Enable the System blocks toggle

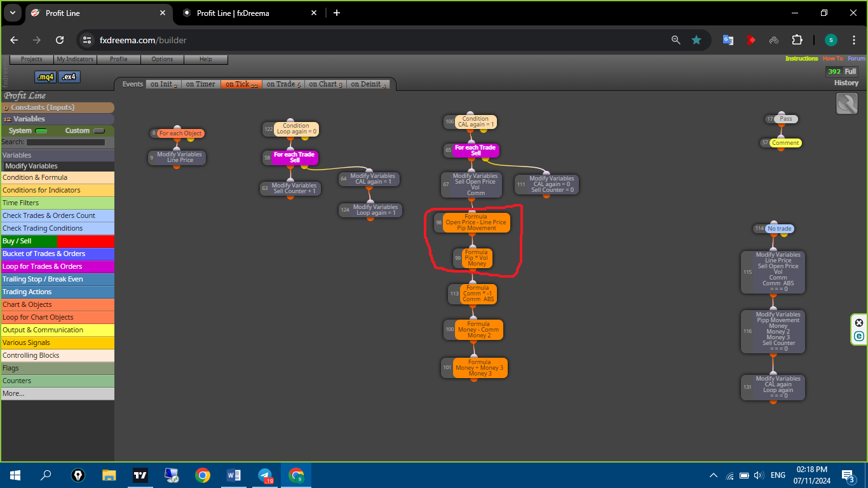pos(41,131)
